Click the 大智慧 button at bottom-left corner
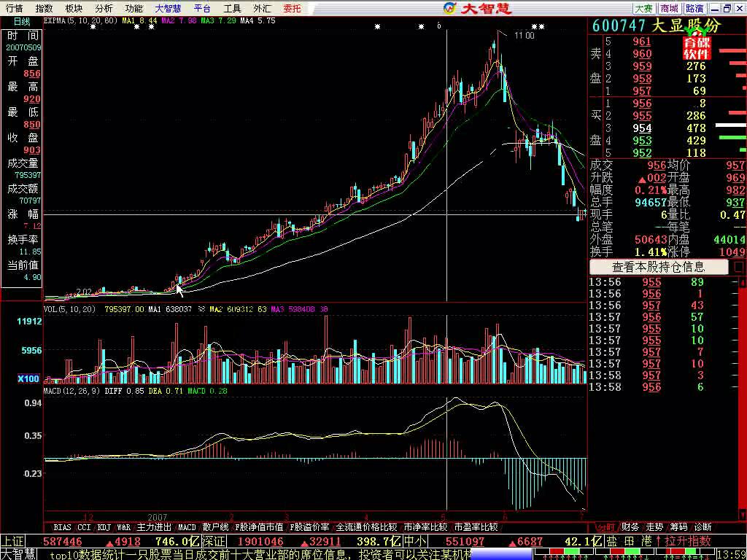 (18, 554)
